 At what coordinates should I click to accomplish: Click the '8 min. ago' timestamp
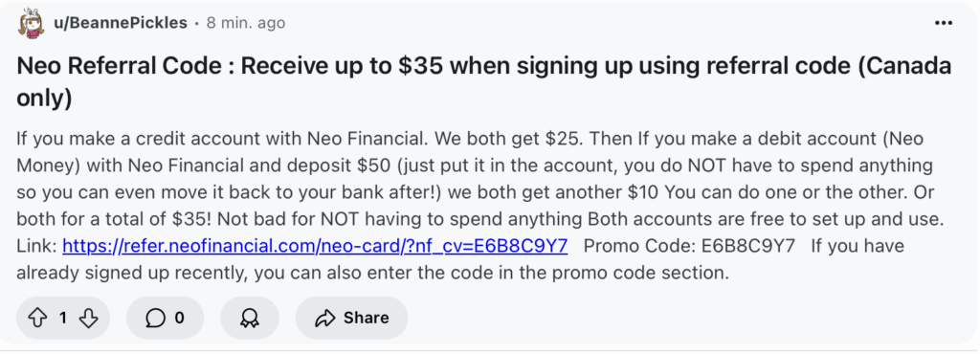(x=246, y=23)
